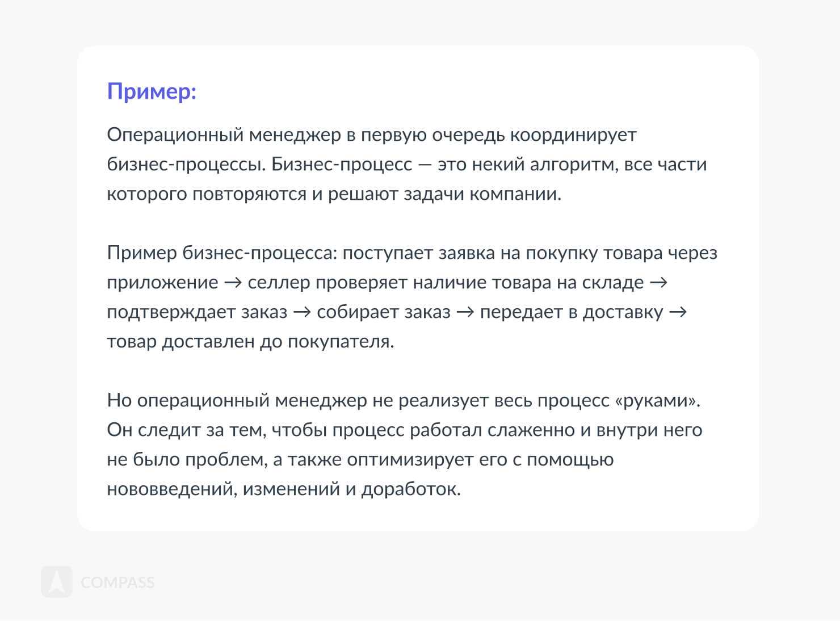Viewport: 840px width, 621px height.
Task: Click the em dash after "Бизнес-процесс"
Action: pyautogui.click(x=425, y=165)
